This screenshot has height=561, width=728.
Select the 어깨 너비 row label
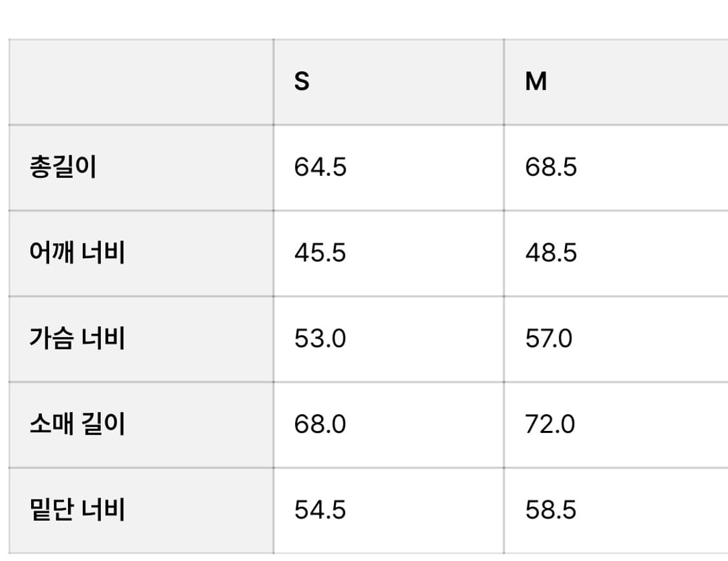coord(77,253)
